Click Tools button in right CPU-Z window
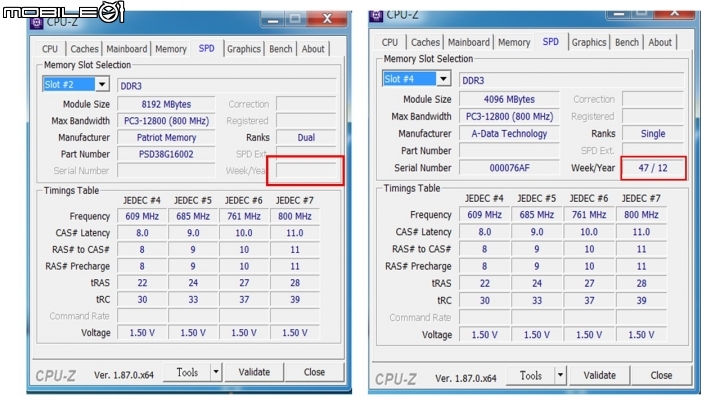Image resolution: width=720 pixels, height=405 pixels. 531,375
